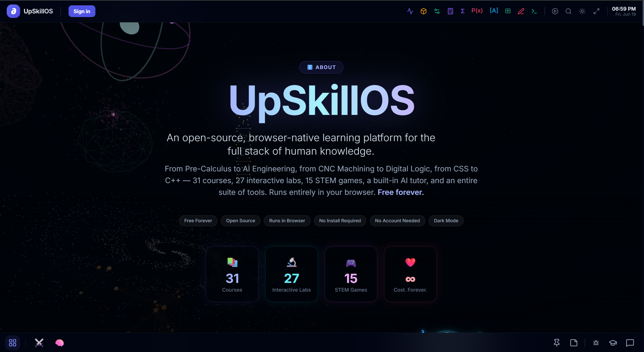Enter fullscreen with the expand arrows icon
644x352 pixels.
tap(596, 11)
